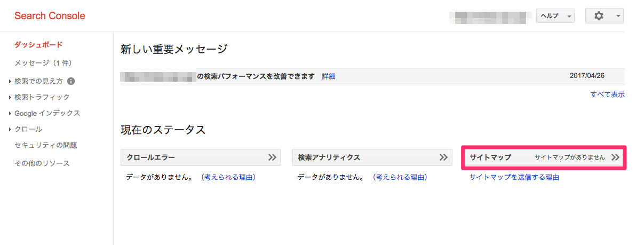Open the ヘルプ dropdown menu
Screen dimensions: 644x245
pos(555,16)
